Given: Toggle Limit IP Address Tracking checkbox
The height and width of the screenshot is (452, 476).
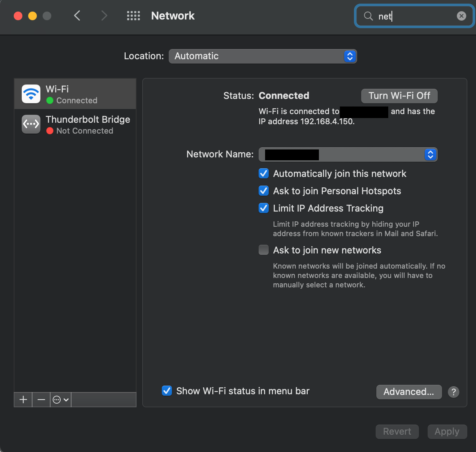Looking at the screenshot, I should point(264,208).
